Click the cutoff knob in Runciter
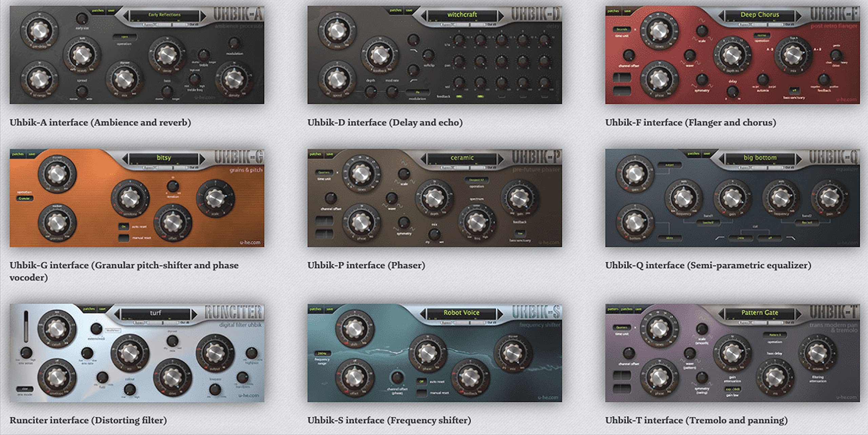Screen dimensions: 868x435 point(56,329)
